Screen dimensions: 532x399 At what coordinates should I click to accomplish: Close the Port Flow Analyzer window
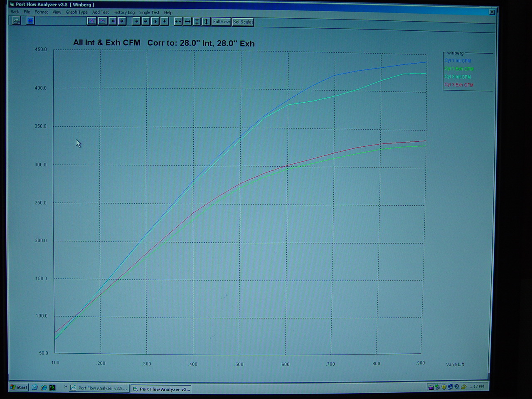pos(492,12)
